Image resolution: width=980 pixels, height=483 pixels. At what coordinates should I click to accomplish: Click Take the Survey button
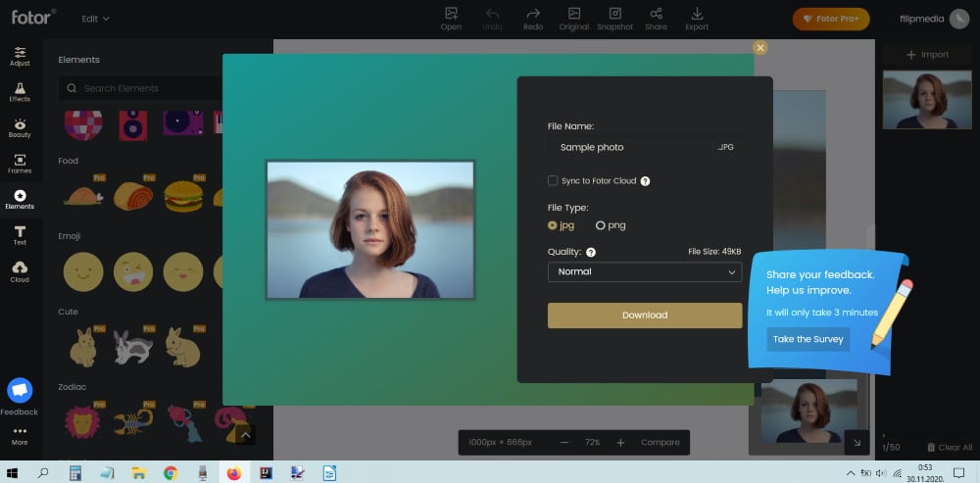click(x=808, y=339)
